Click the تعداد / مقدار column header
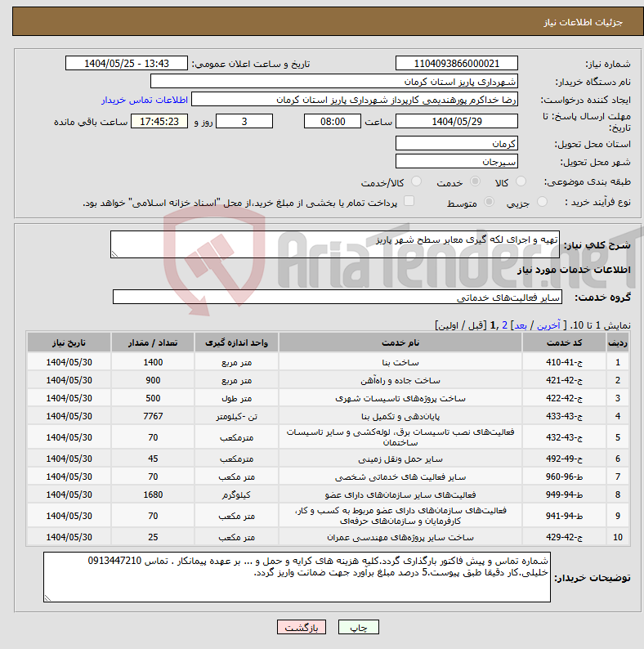644x649 pixels. [x=153, y=342]
